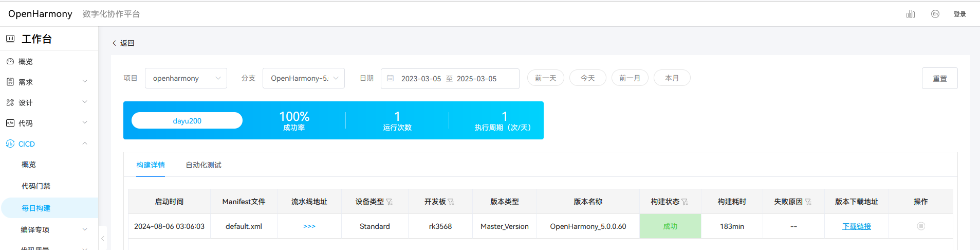Click the 本月 button
Image resolution: width=980 pixels, height=250 pixels.
coord(672,78)
